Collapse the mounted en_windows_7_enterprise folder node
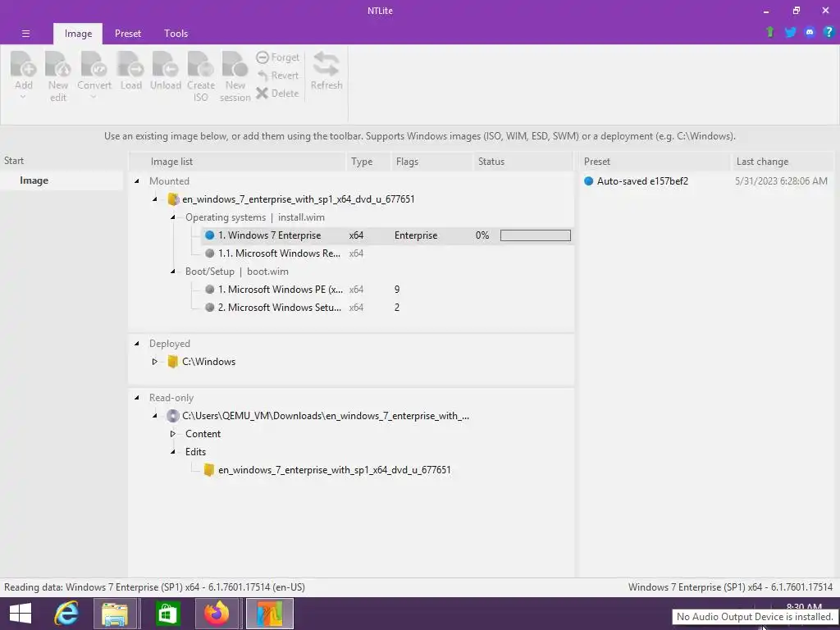The height and width of the screenshot is (630, 840). (155, 199)
